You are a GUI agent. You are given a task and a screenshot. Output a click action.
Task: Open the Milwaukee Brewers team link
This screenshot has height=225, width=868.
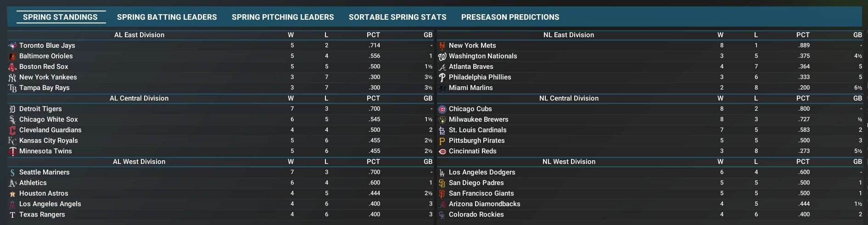pyautogui.click(x=478, y=119)
